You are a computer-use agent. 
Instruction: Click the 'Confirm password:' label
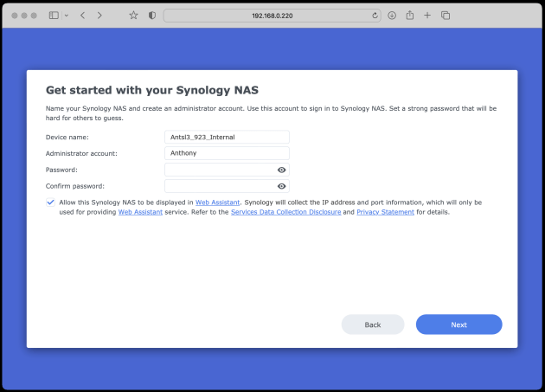[x=74, y=186]
